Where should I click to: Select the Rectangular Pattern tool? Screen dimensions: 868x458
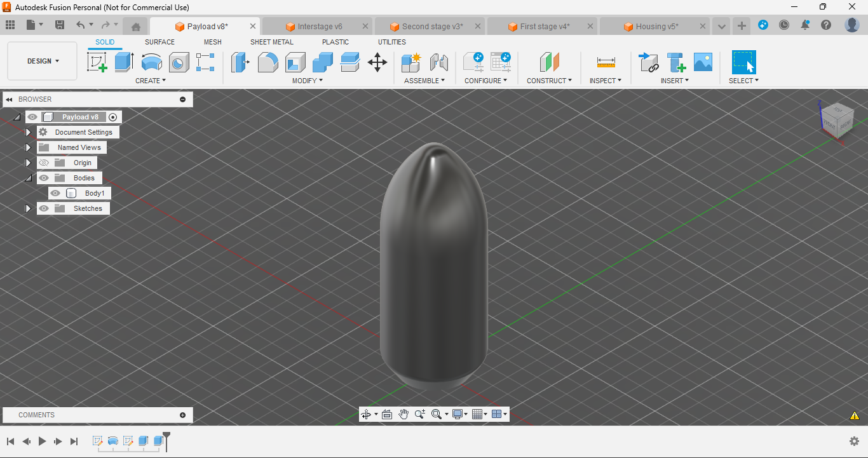coord(205,62)
